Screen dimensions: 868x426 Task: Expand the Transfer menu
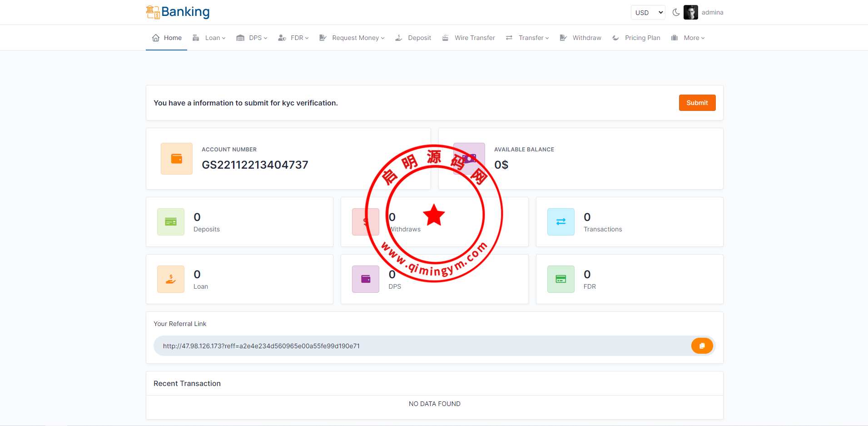[x=528, y=38]
